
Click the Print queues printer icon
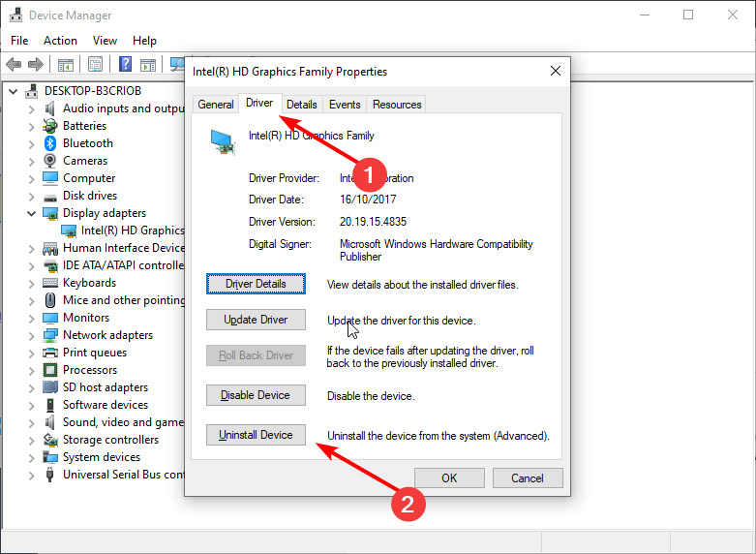click(50, 353)
